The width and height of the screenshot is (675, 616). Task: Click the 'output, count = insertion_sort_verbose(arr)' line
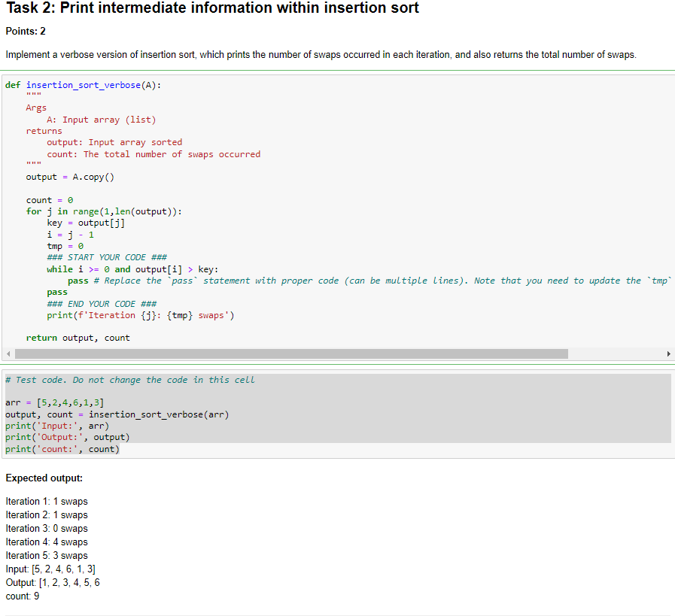(117, 414)
